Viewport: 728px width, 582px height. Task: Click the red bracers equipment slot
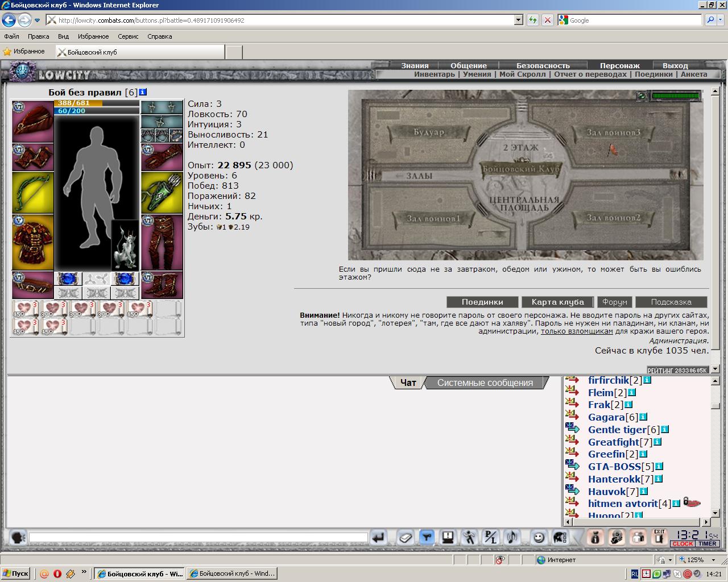click(33, 157)
